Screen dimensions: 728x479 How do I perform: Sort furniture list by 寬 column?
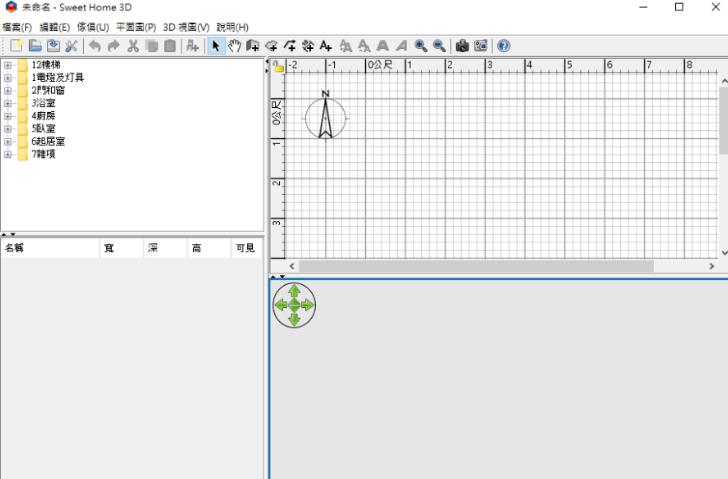tap(122, 248)
